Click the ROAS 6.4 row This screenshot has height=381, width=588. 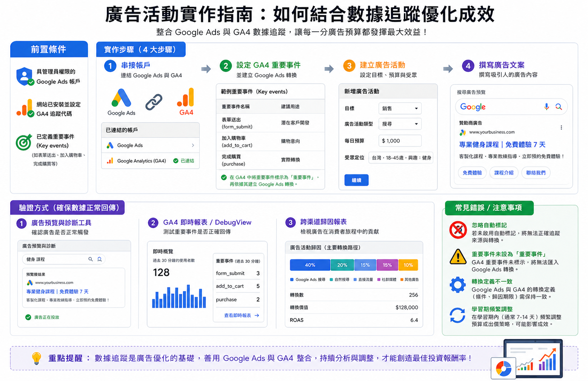354,320
